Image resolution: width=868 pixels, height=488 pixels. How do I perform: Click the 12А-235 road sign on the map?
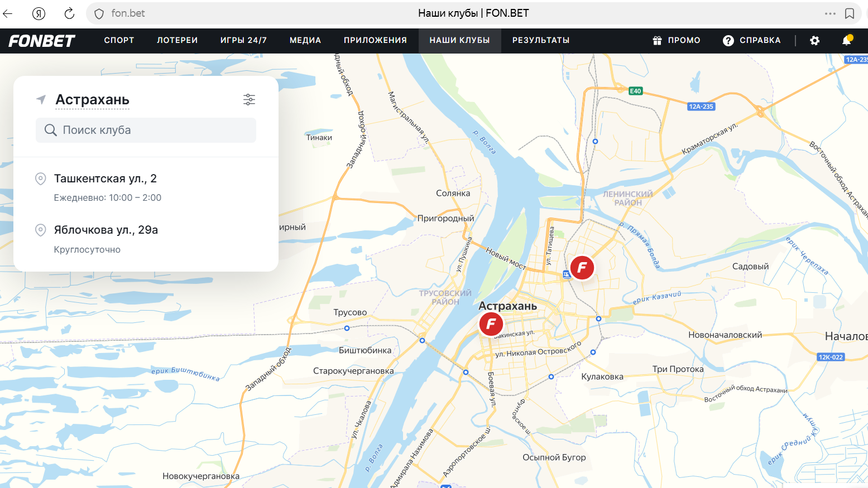701,107
